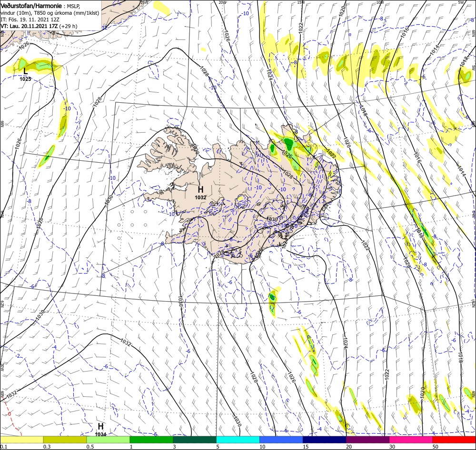Click the '30' legend value
This screenshot has width=476, height=450.
[392, 447]
